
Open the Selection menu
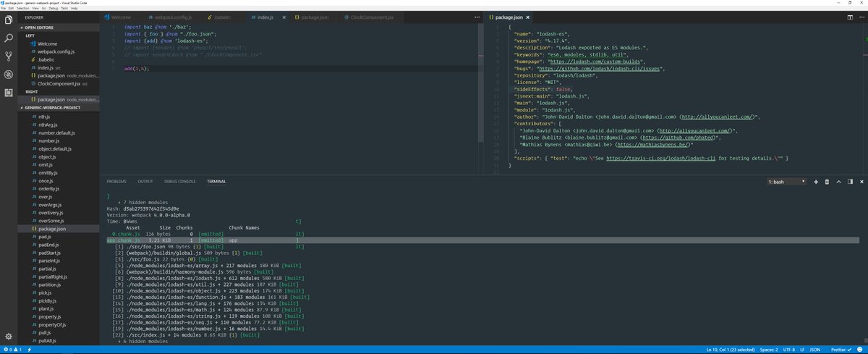coord(24,8)
